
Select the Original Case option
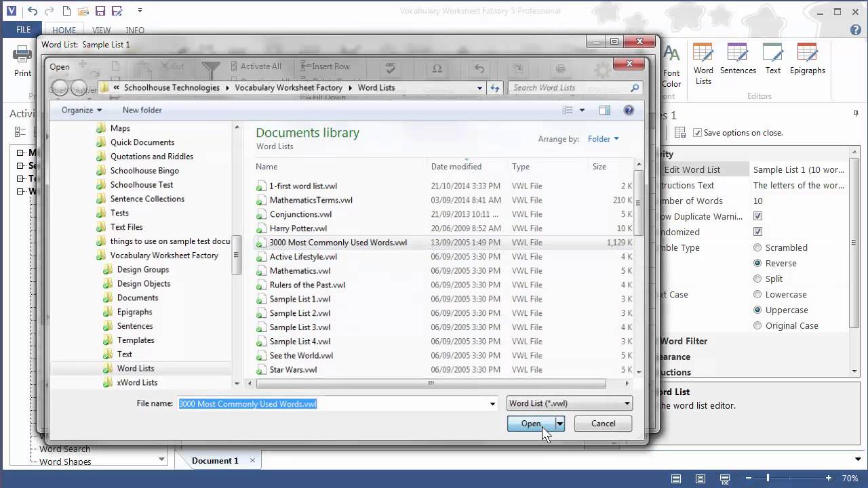tap(757, 326)
